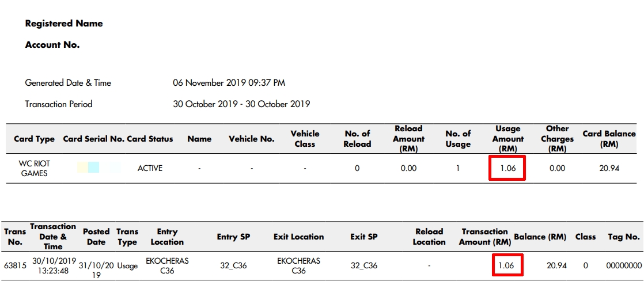The height and width of the screenshot is (304, 644).
Task: Click the transaction date 30/10/2019 13:23:48
Action: point(53,265)
